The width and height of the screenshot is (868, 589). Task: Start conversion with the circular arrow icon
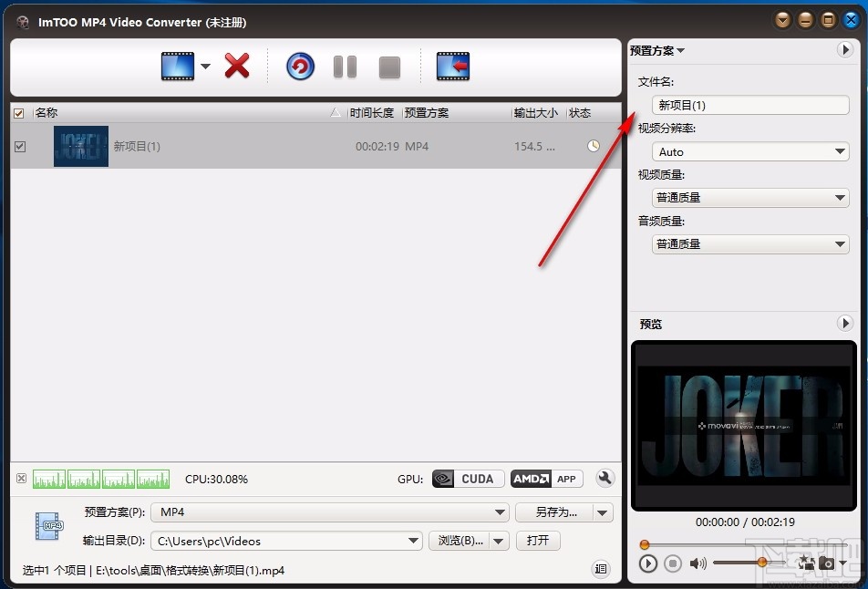(299, 66)
